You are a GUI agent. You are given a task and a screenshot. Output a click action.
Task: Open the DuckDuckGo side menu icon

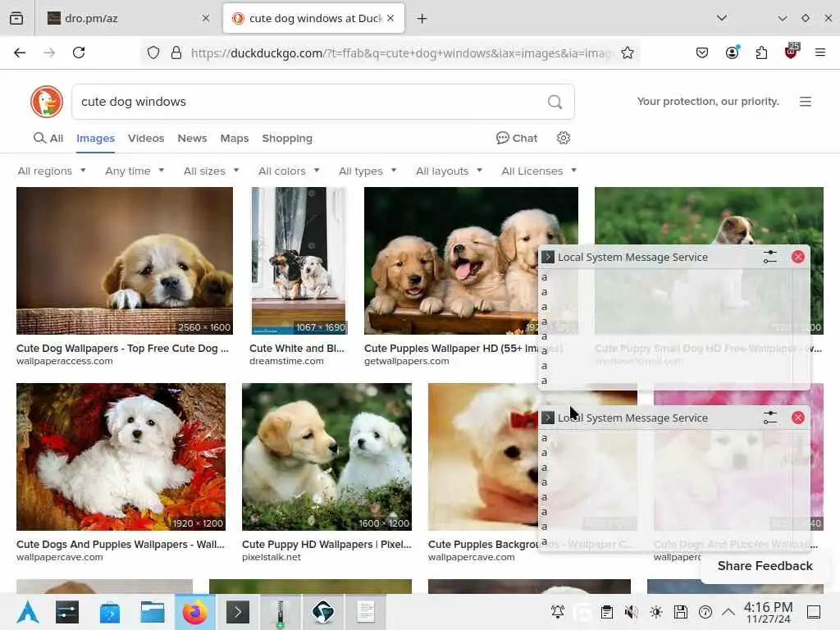[806, 102]
